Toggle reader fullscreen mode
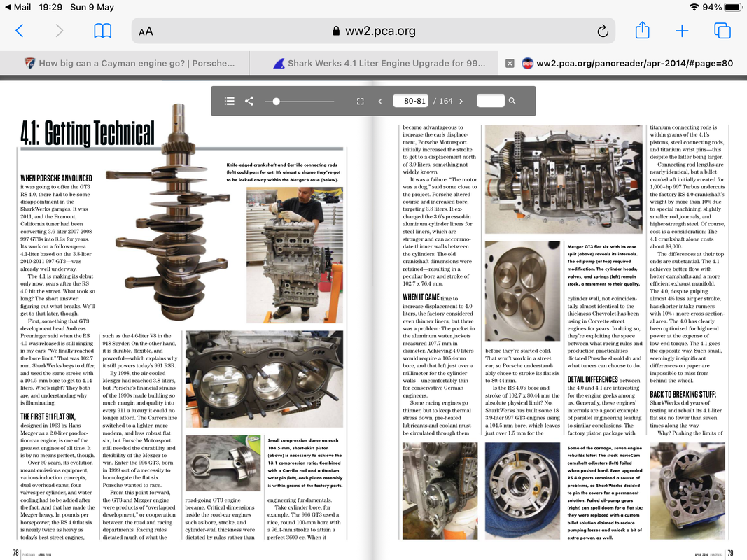The height and width of the screenshot is (560, 747). coord(360,101)
